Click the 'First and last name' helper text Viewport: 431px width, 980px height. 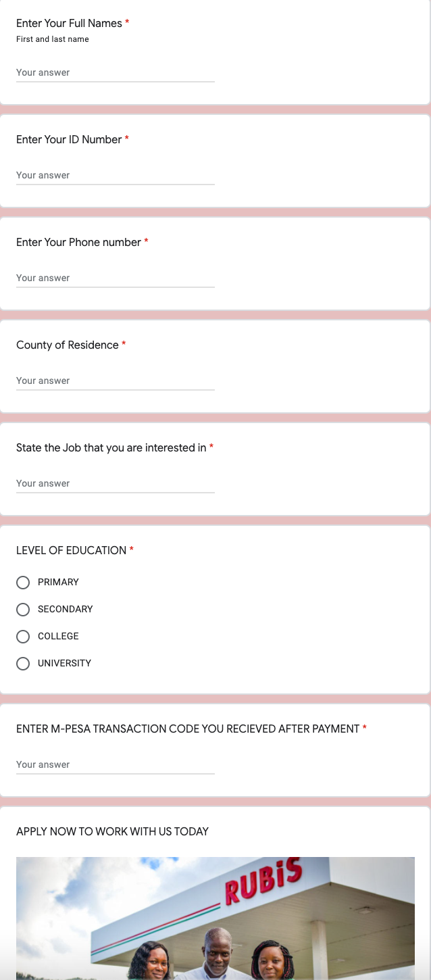coord(53,39)
